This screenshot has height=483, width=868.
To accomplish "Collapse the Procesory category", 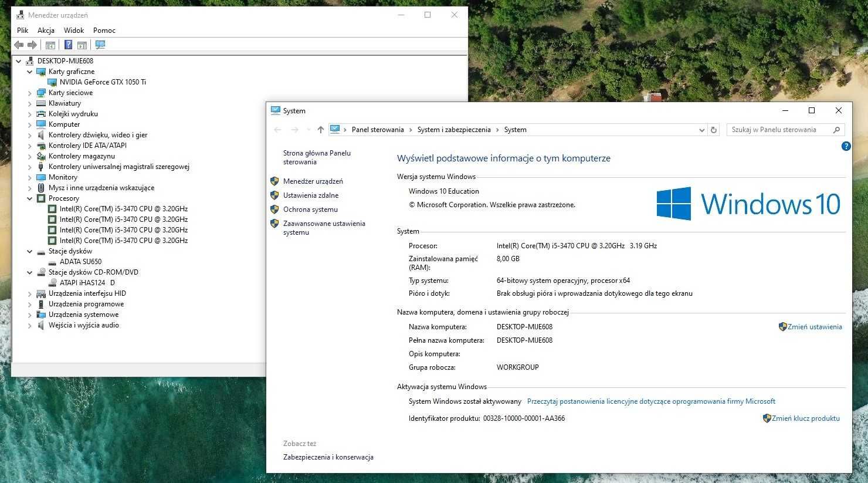I will click(x=30, y=198).
